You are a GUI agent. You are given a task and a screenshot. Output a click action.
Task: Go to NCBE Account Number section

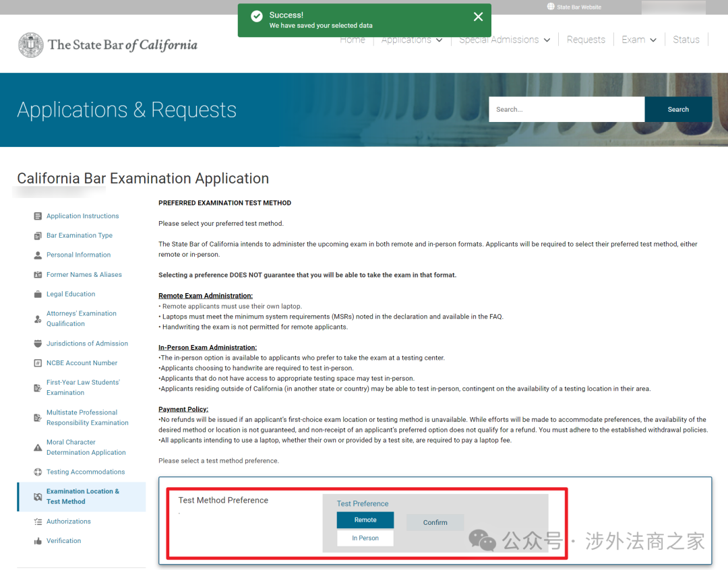(82, 363)
